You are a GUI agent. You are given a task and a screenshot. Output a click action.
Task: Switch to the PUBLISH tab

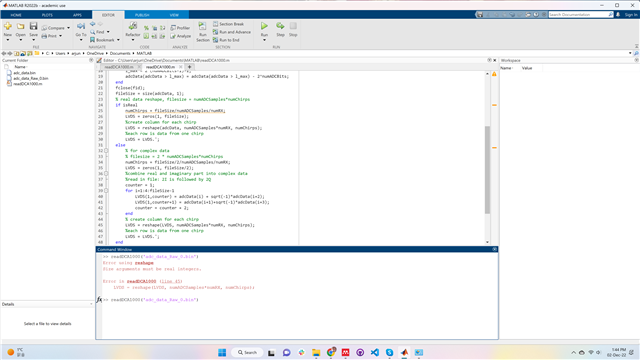(142, 15)
